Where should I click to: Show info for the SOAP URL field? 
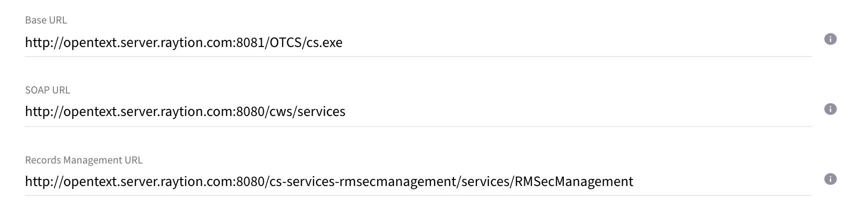coord(830,109)
